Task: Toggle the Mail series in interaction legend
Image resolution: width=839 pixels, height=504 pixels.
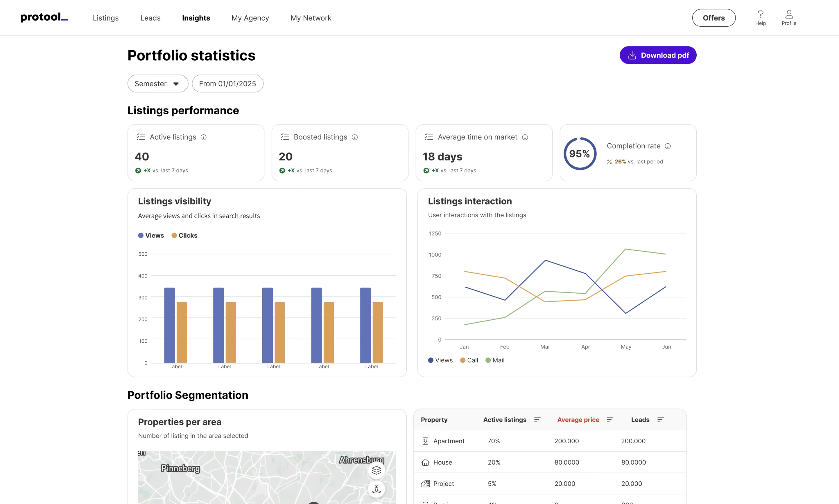Action: click(495, 360)
